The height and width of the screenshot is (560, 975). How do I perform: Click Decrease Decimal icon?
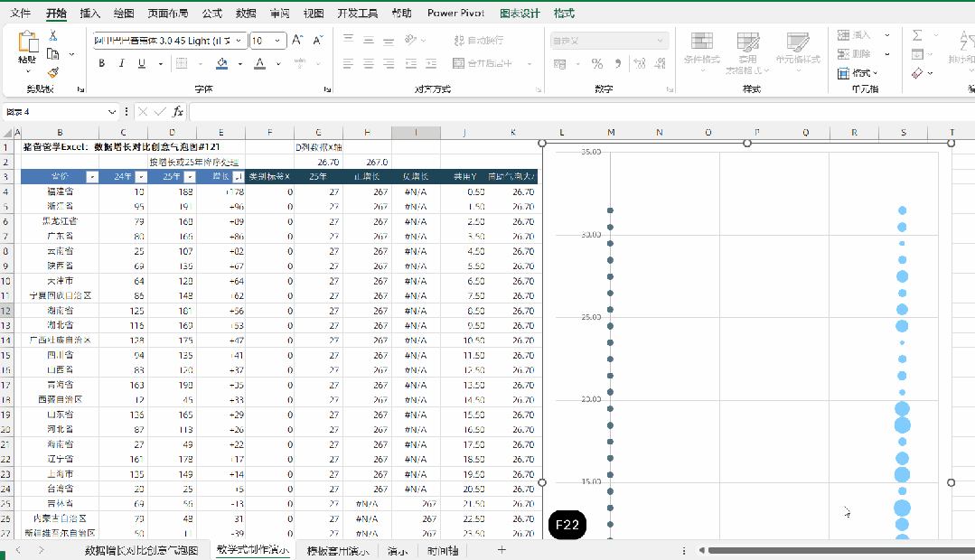(660, 63)
